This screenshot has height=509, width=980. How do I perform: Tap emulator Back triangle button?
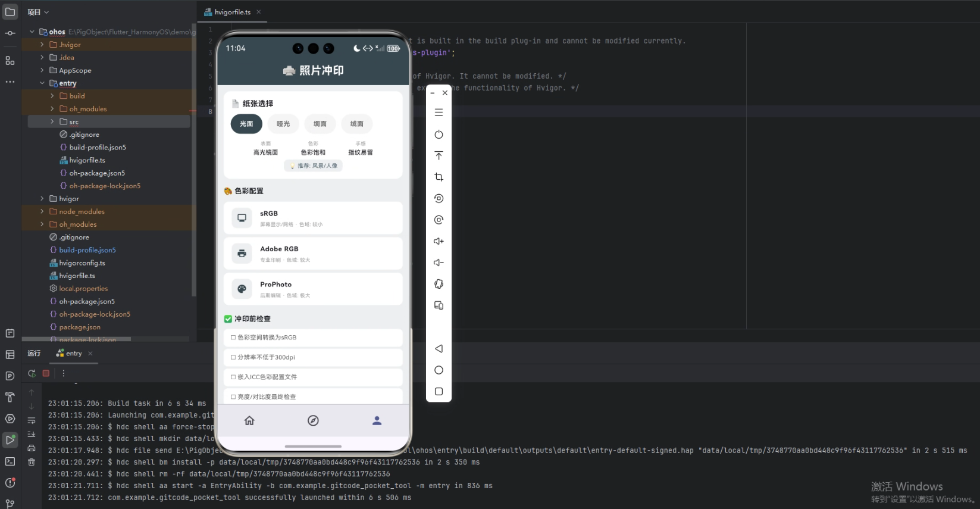point(439,349)
